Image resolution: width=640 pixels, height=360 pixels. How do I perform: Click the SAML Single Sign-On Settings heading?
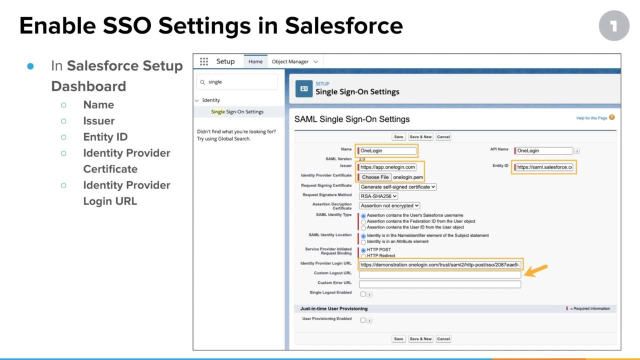[x=352, y=119]
